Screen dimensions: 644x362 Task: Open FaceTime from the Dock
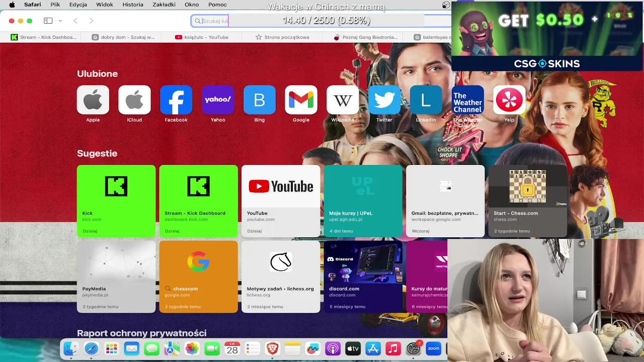(212, 348)
